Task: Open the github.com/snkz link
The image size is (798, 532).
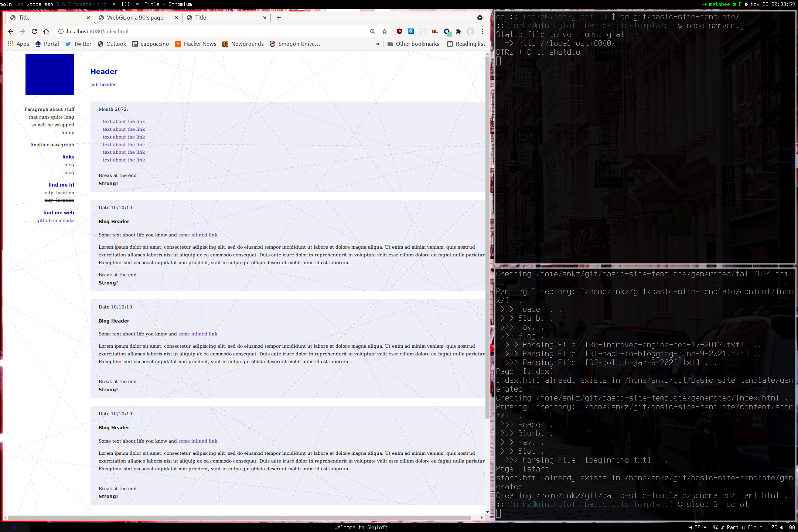Action: point(55,221)
